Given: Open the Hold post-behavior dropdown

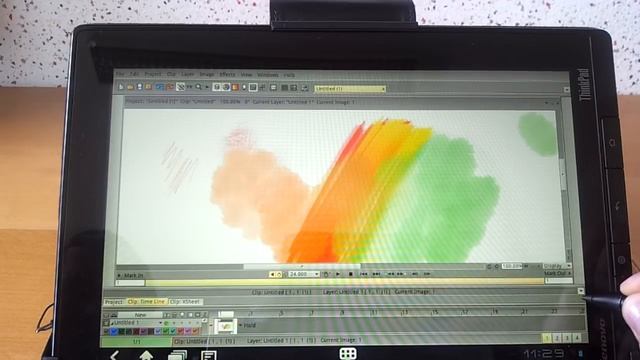Looking at the screenshot, I should (x=247, y=325).
